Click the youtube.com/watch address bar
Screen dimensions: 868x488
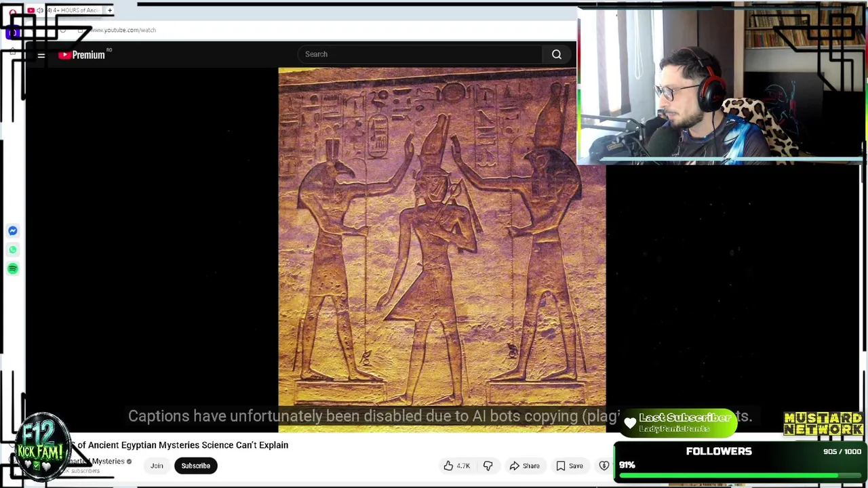tap(123, 30)
